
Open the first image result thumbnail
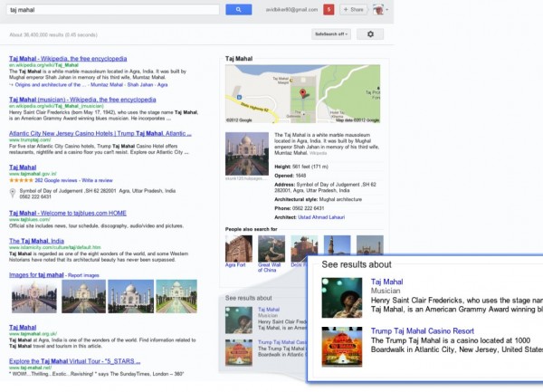click(34, 297)
